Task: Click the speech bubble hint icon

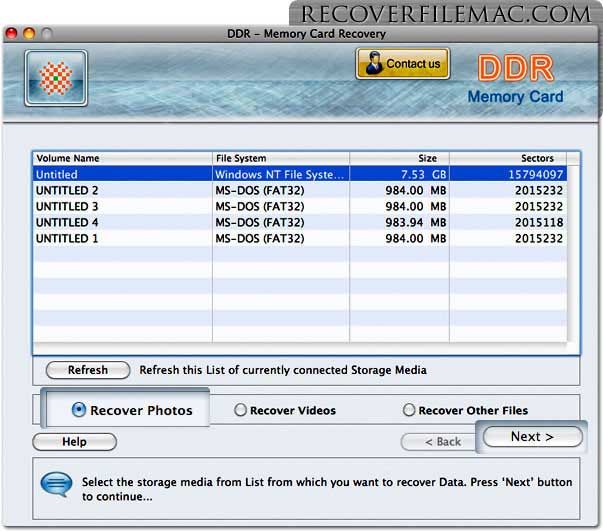Action: click(57, 484)
